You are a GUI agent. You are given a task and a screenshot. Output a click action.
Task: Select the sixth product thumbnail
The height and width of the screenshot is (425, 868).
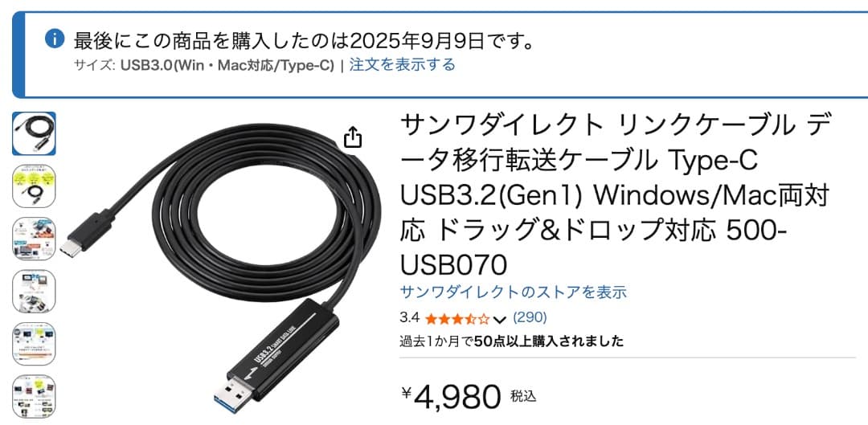tap(34, 396)
